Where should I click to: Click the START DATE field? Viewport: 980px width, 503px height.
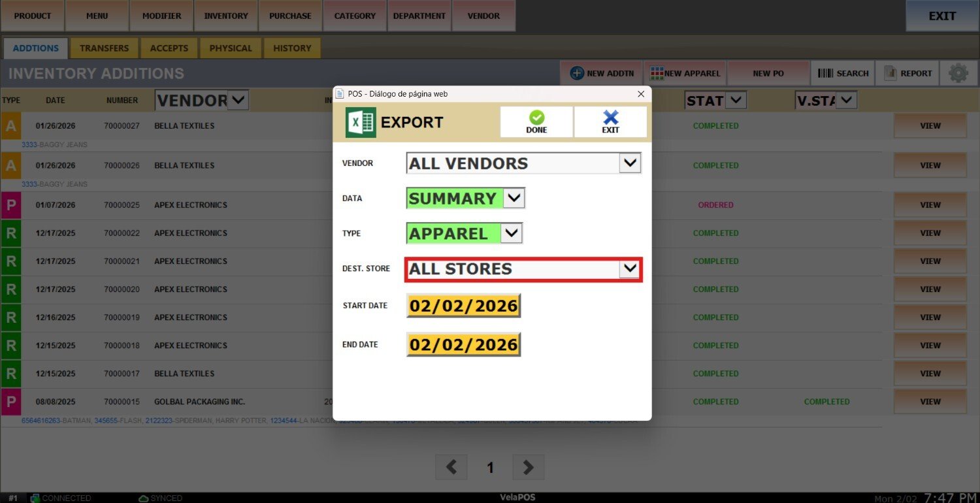tap(463, 306)
